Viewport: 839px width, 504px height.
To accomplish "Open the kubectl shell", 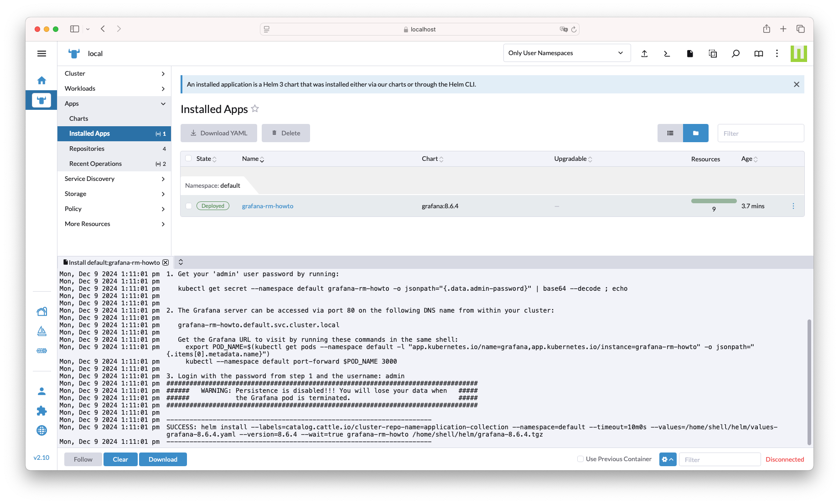I will [x=667, y=53].
